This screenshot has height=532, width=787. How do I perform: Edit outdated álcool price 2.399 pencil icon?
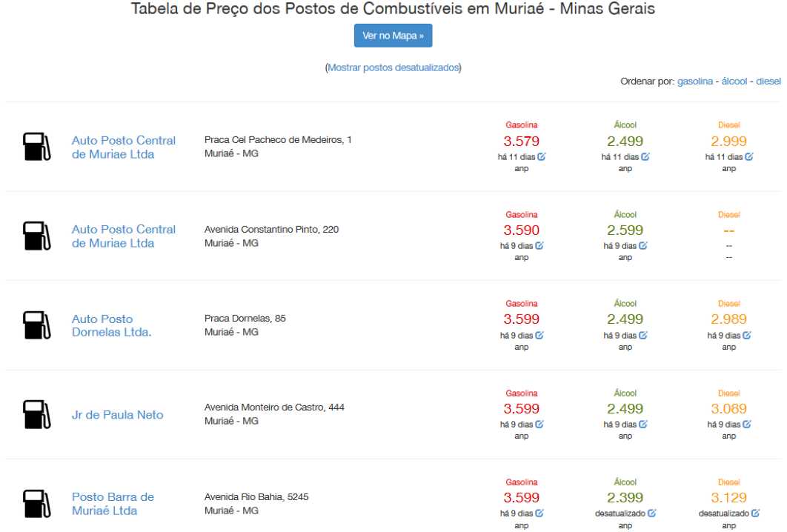(652, 513)
